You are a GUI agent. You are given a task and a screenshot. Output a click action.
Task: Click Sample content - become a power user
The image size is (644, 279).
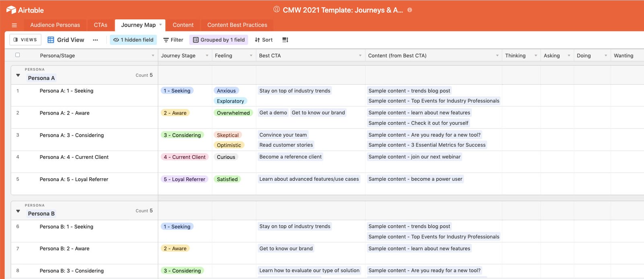click(415, 179)
